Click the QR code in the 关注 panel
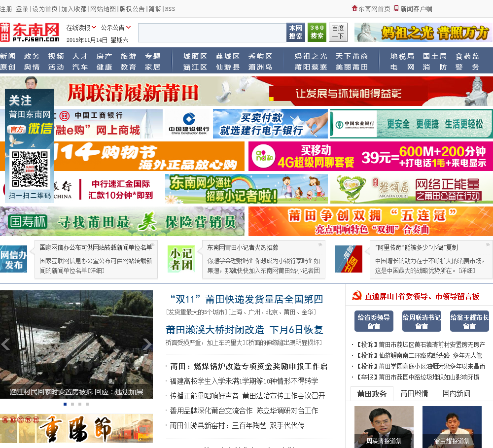 (x=30, y=169)
